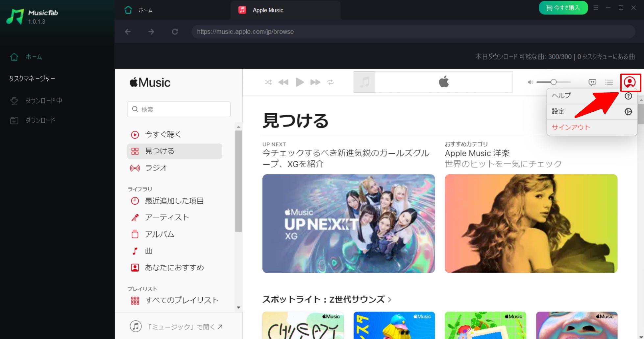Open the ダウンロード中 downloading list
Image resolution: width=644 pixels, height=339 pixels.
tap(36, 101)
